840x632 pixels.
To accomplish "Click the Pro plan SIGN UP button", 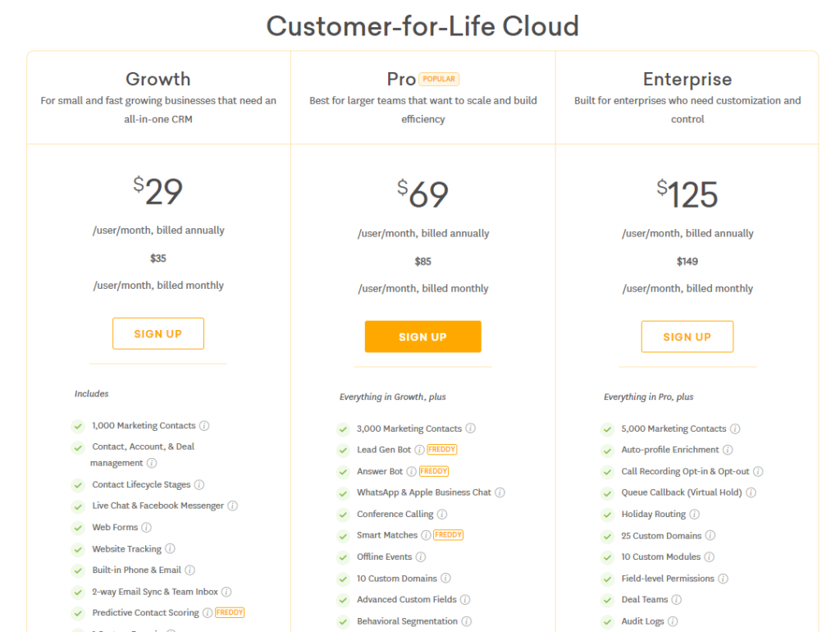I will pos(422,337).
